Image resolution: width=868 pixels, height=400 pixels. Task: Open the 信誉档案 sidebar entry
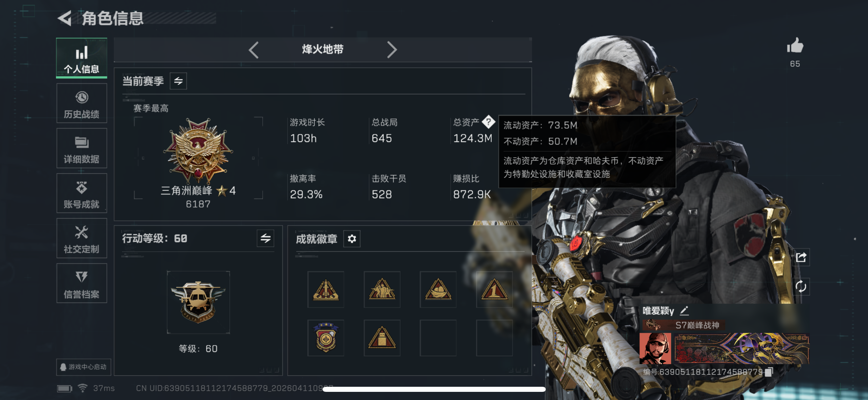82,283
